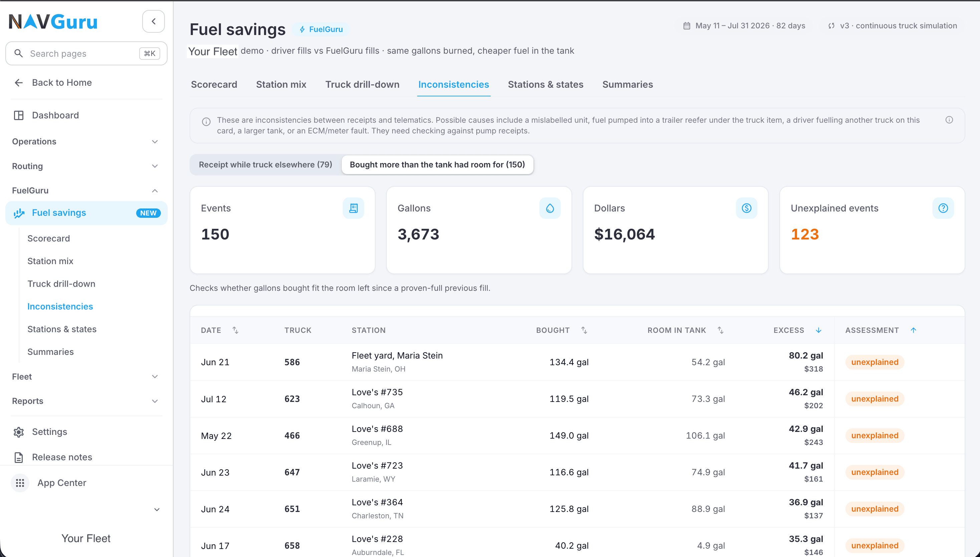Viewport: 980px width, 557px height.
Task: Collapse the sidebar with the chevron button
Action: click(x=154, y=21)
